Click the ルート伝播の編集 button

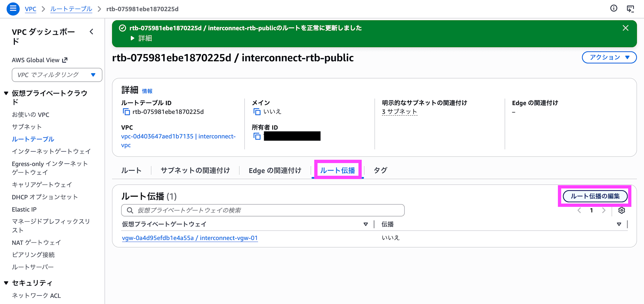(x=595, y=196)
